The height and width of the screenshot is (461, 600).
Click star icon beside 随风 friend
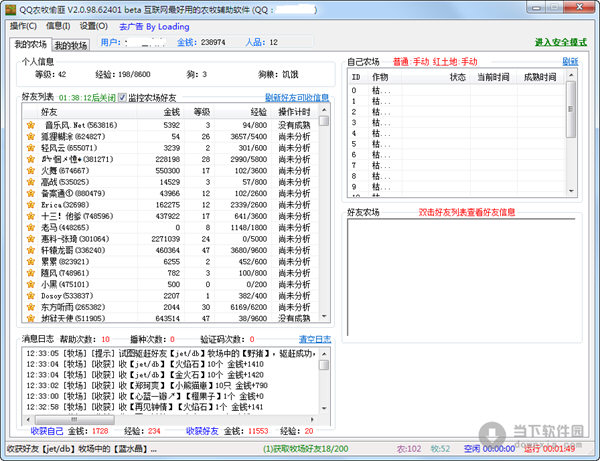pyautogui.click(x=31, y=273)
